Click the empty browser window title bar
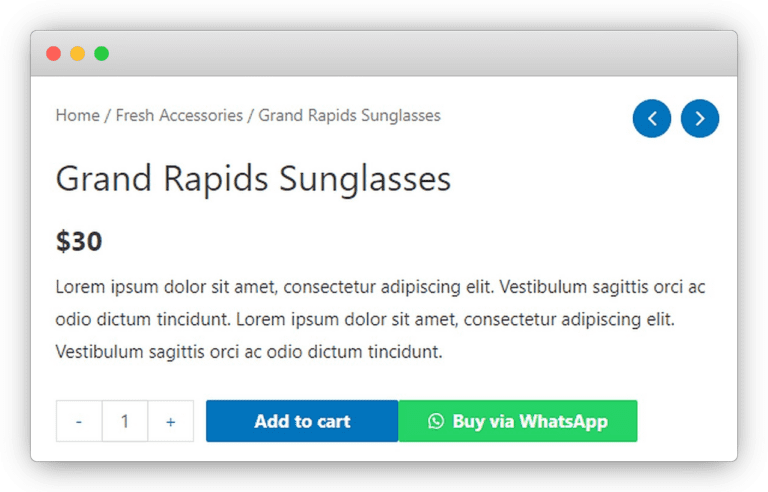The height and width of the screenshot is (492, 768). click(400, 54)
